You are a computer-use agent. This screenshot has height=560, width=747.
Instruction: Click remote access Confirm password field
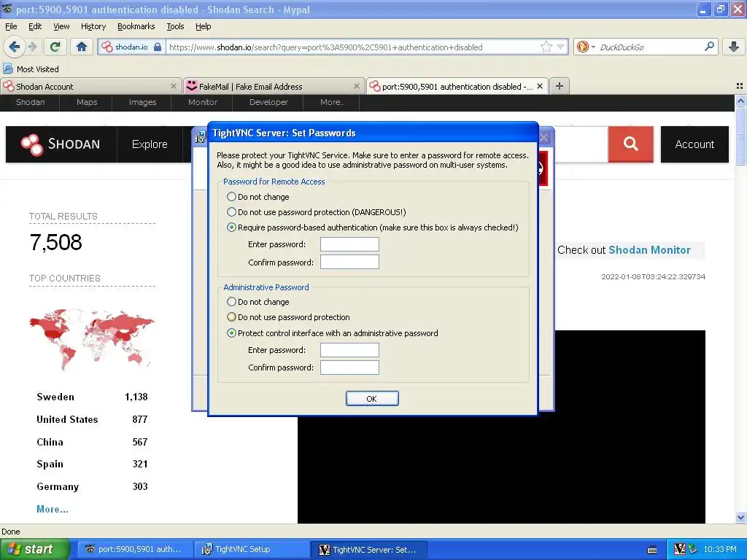[349, 262]
